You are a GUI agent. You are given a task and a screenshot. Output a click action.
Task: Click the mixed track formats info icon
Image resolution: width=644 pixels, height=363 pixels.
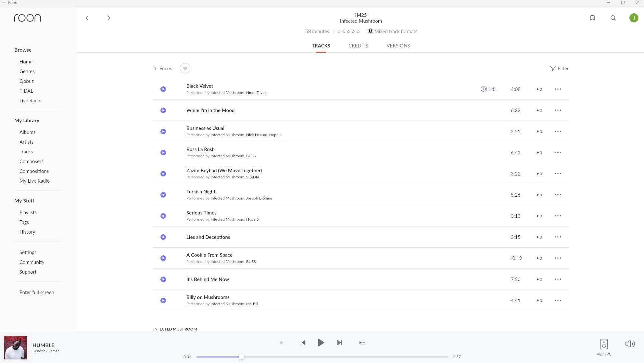[371, 31]
